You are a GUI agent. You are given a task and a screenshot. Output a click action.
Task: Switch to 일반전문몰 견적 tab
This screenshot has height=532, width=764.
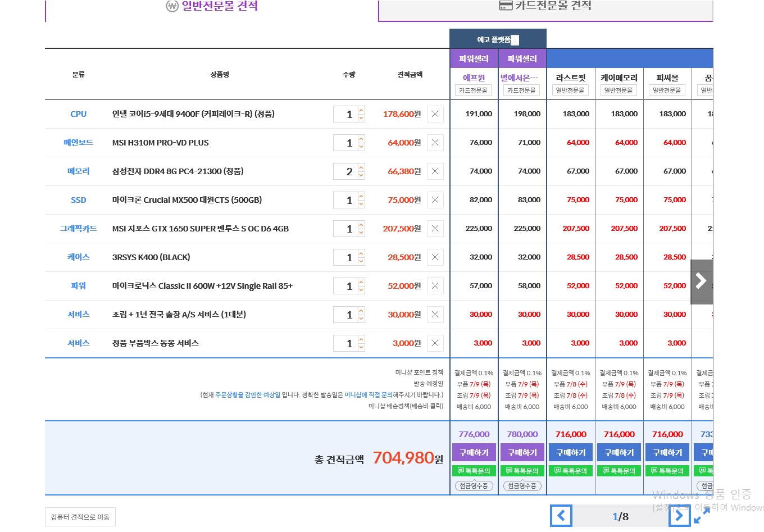(212, 7)
